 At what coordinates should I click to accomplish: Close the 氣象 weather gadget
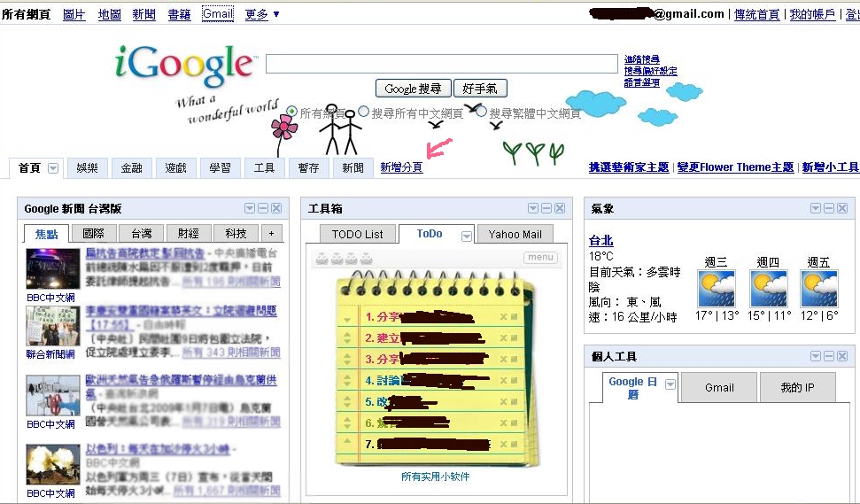tap(842, 208)
